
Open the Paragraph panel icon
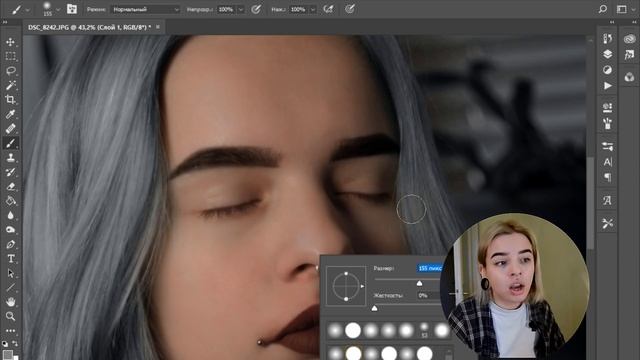coord(607,177)
